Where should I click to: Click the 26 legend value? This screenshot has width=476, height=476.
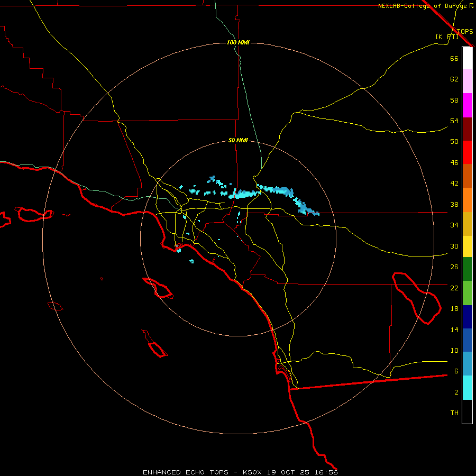454,267
